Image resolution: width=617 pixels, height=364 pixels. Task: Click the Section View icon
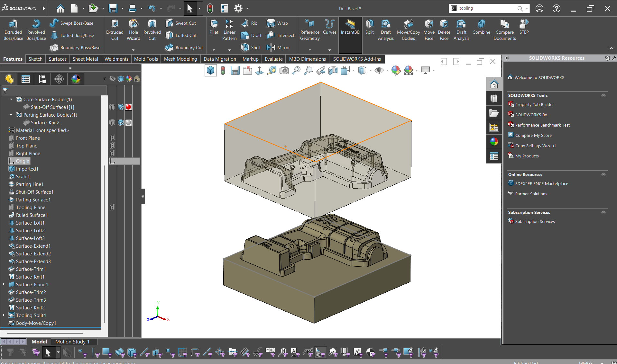click(x=333, y=70)
